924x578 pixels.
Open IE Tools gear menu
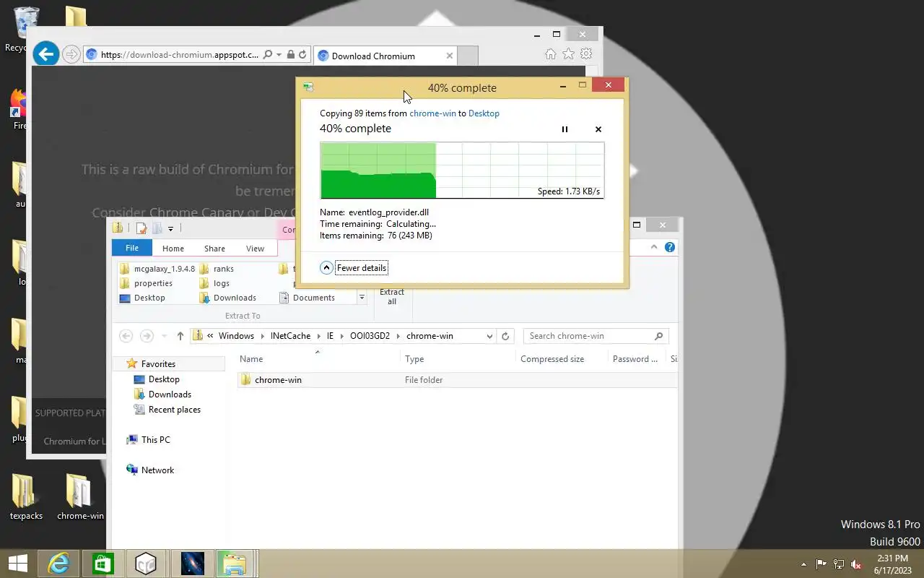586,54
